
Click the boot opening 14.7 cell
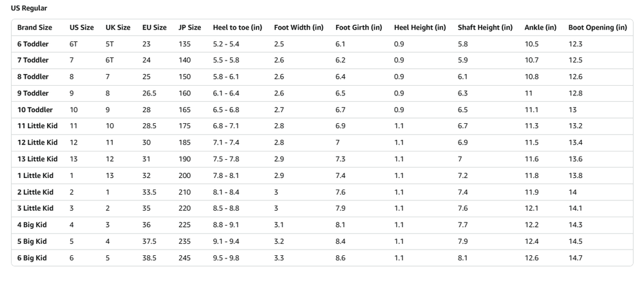pyautogui.click(x=575, y=258)
